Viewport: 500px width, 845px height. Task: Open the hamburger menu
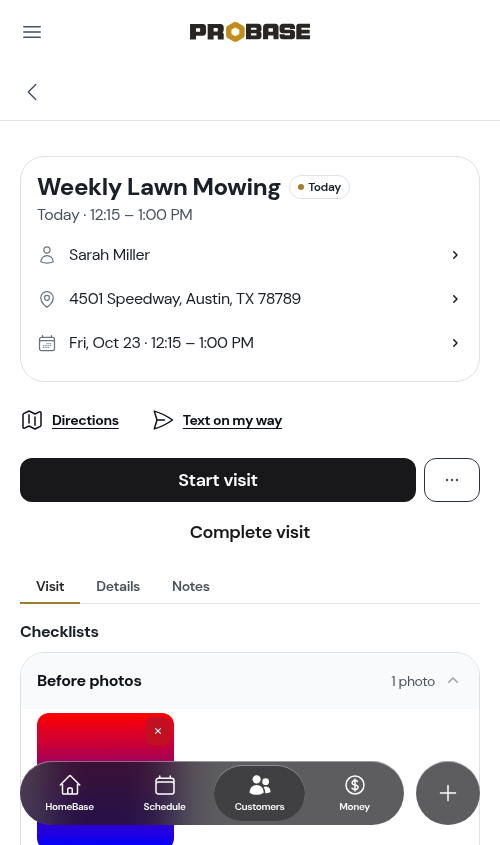tap(32, 32)
